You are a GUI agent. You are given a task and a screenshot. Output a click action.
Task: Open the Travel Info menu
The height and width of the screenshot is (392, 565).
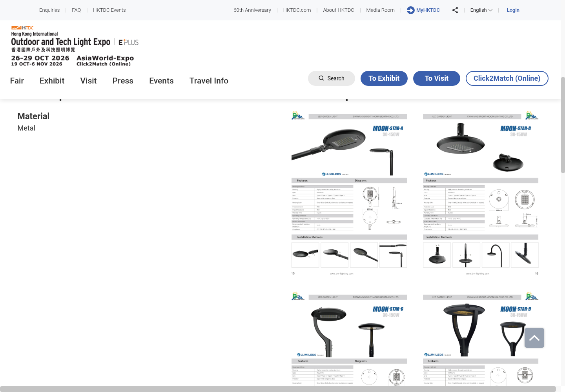tap(209, 81)
